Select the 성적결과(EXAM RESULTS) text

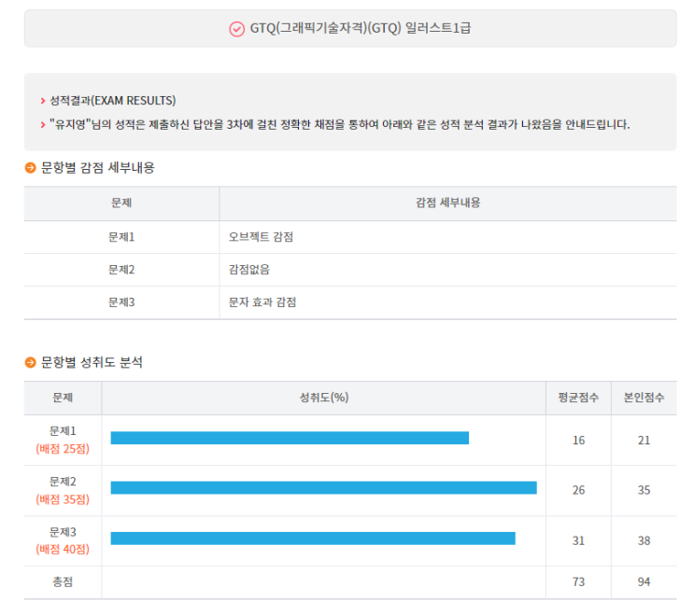click(x=113, y=101)
